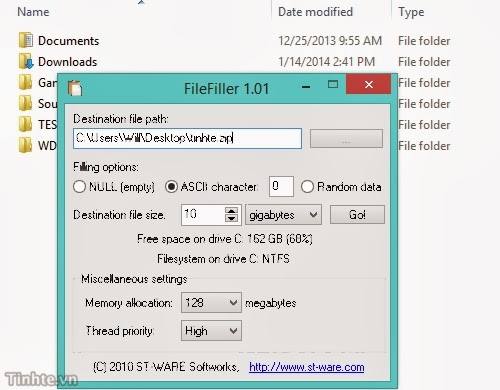This screenshot has width=500, height=390.
Task: Click the Destination file path text field
Action: pyautogui.click(x=187, y=138)
